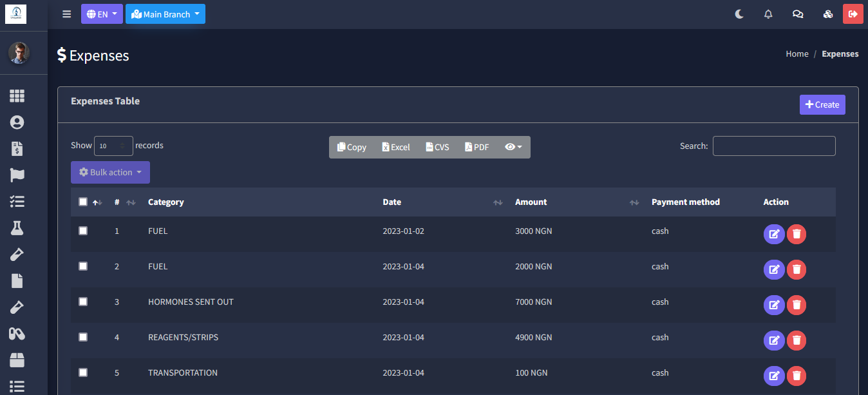Click the Search input field
Screen dimensions: 868x395
pyautogui.click(x=774, y=146)
